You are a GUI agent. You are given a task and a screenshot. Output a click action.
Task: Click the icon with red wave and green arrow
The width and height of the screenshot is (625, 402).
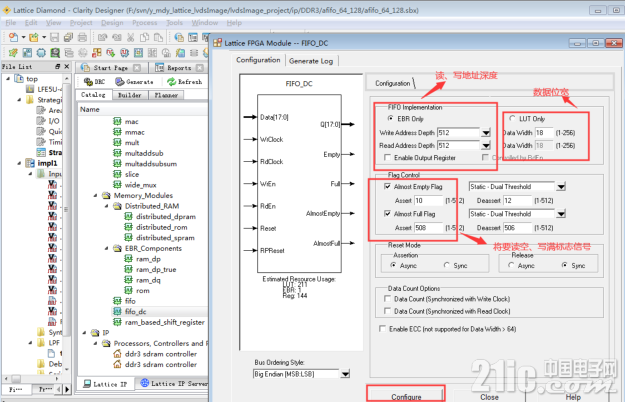click(x=110, y=53)
